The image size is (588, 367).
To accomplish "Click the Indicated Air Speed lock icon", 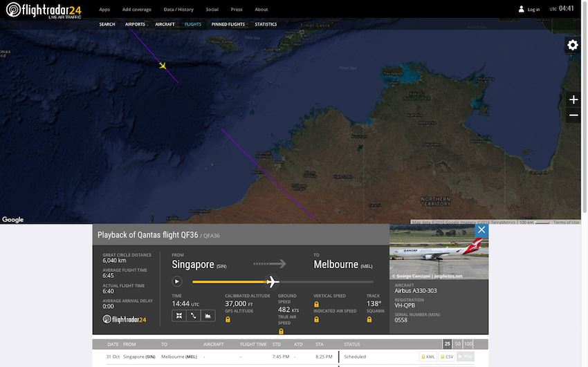I will [316, 319].
